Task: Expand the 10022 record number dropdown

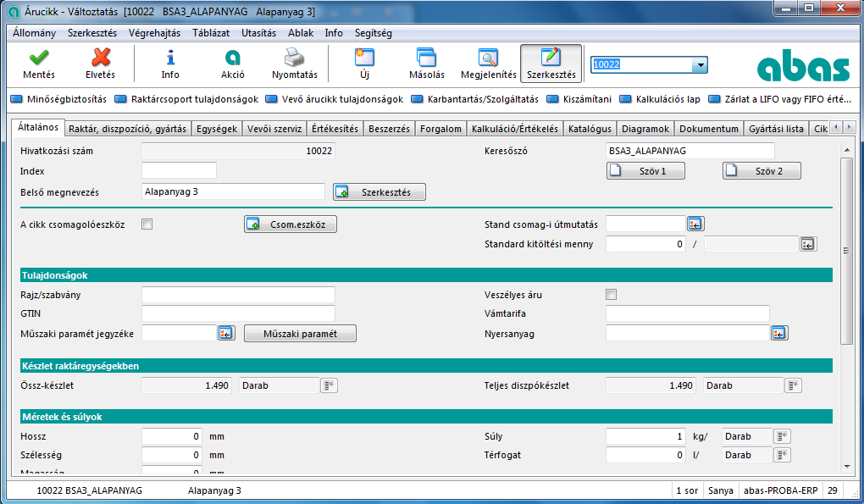Action: (700, 65)
